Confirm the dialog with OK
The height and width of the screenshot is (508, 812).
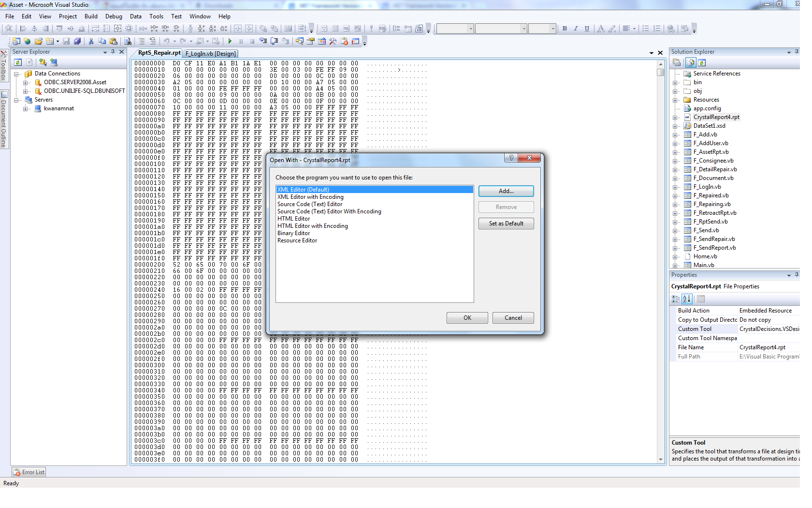coord(467,318)
